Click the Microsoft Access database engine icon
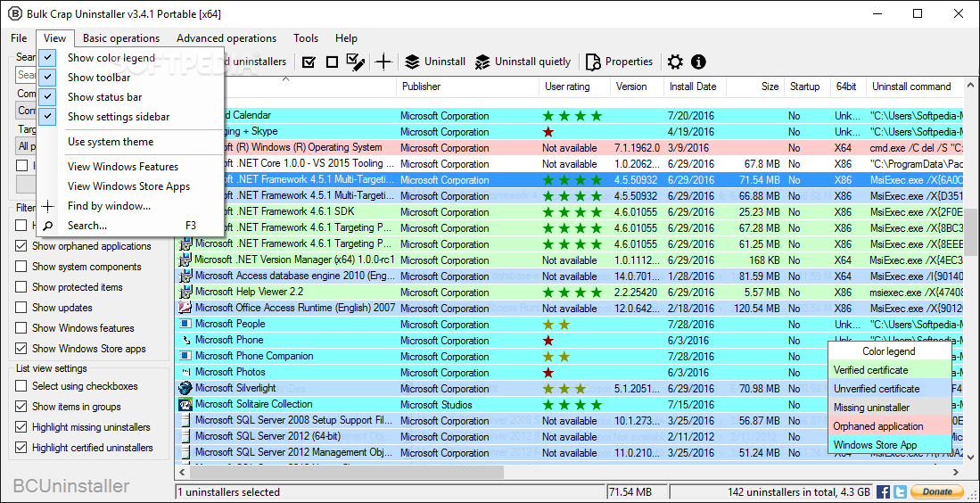The height and width of the screenshot is (503, 980). 185,276
